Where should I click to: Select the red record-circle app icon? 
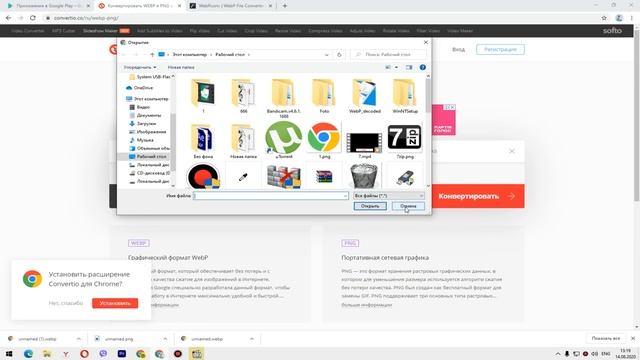(x=203, y=176)
